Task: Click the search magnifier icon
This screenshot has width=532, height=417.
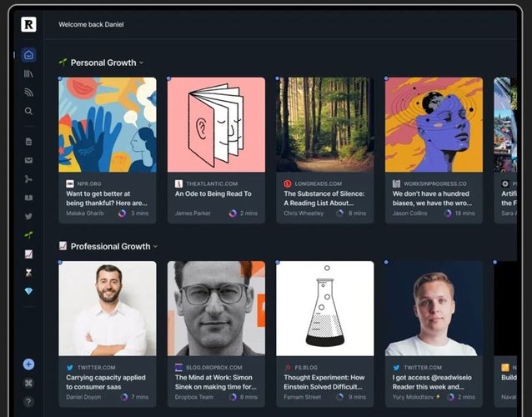Action: [x=29, y=111]
